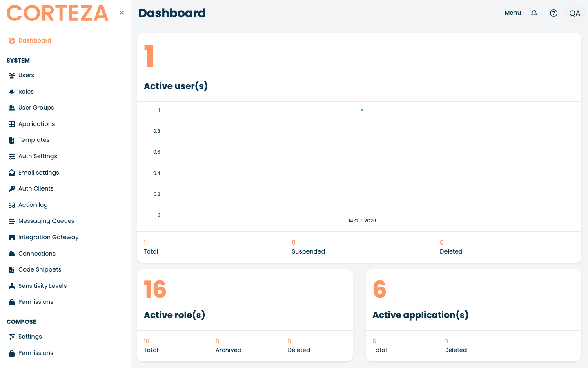Open the Roles page
This screenshot has height=368, width=588.
tap(26, 92)
